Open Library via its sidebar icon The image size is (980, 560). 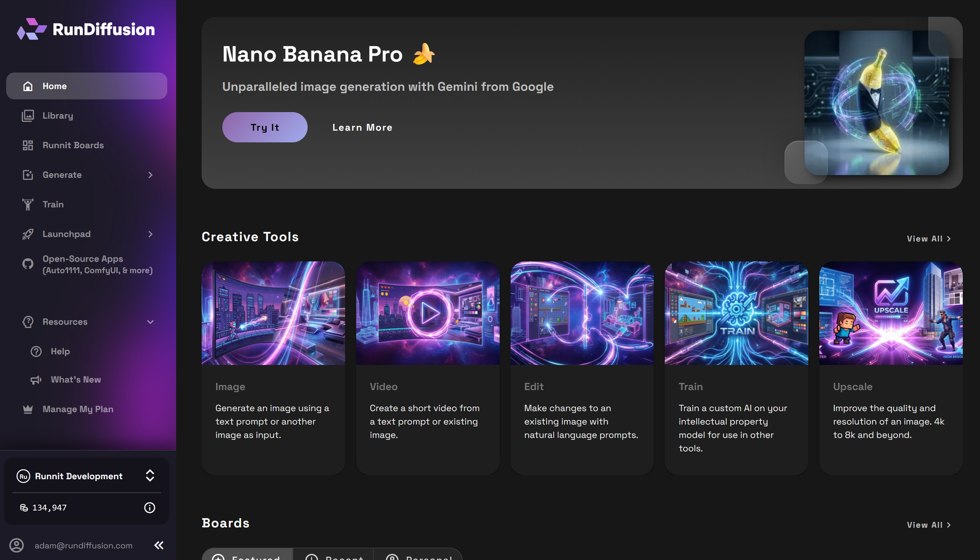click(28, 116)
